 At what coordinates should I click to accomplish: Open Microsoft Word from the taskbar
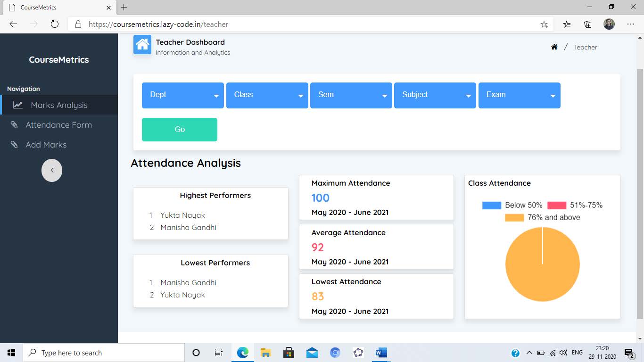pos(380,353)
